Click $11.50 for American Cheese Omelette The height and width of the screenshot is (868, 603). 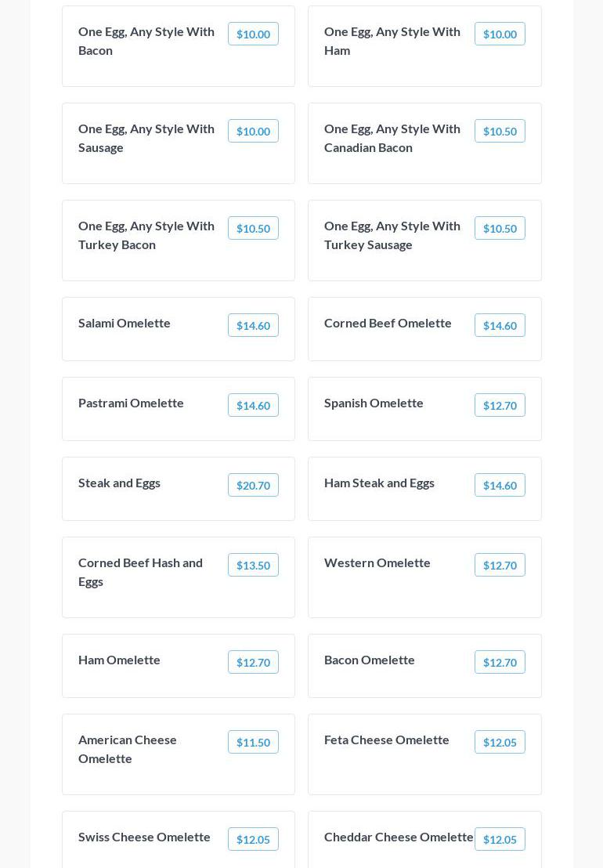click(253, 742)
